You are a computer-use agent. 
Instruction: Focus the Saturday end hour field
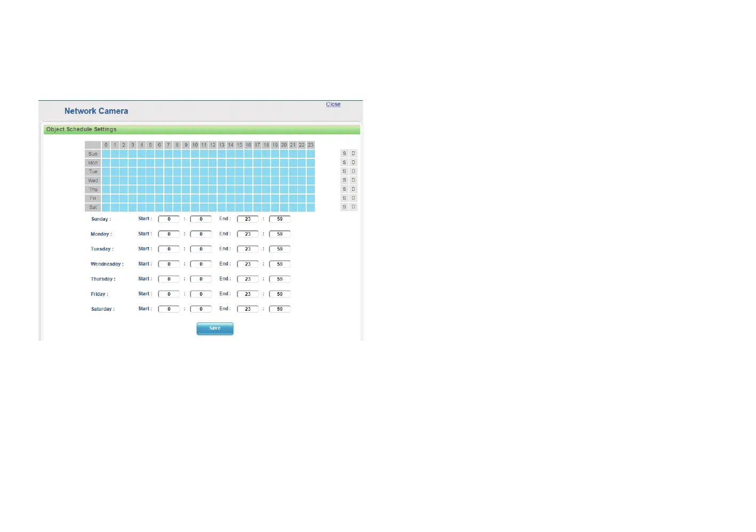pos(248,309)
